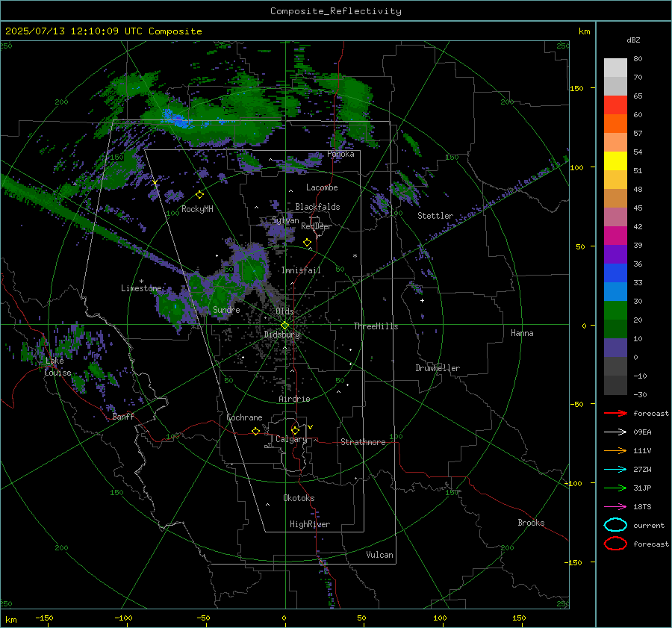Click the green 20 dBZ color swatch
The height and width of the screenshot is (628, 672).
click(615, 310)
